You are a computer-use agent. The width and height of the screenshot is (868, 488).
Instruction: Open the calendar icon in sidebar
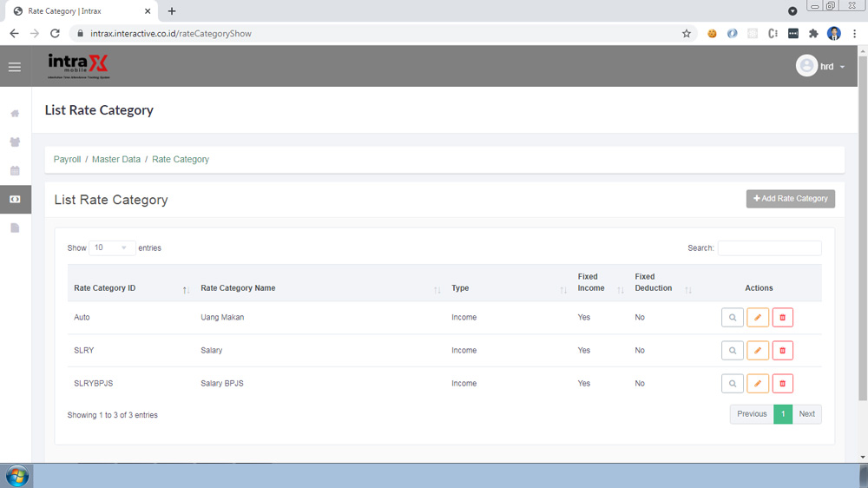pos(15,171)
